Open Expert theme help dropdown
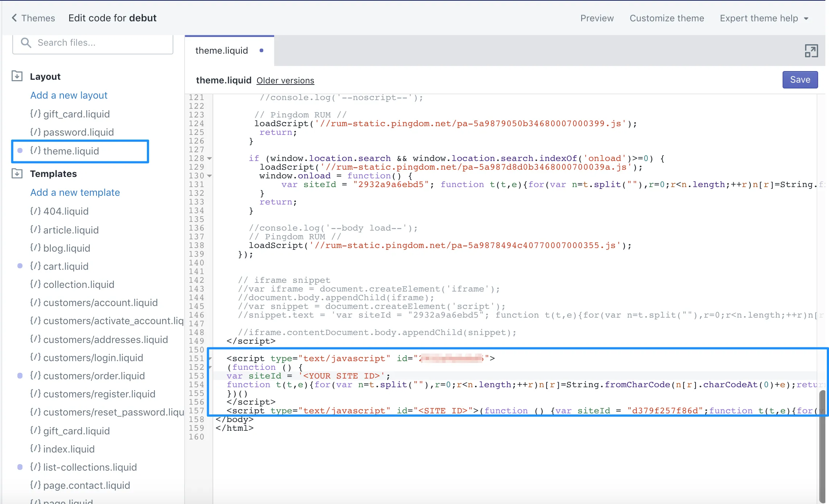The image size is (829, 504). coord(764,18)
